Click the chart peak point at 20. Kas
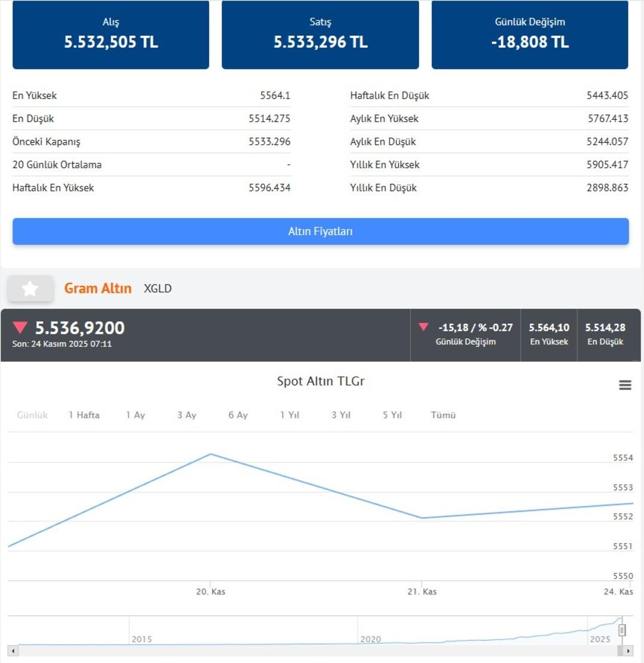The image size is (644, 663). [210, 454]
